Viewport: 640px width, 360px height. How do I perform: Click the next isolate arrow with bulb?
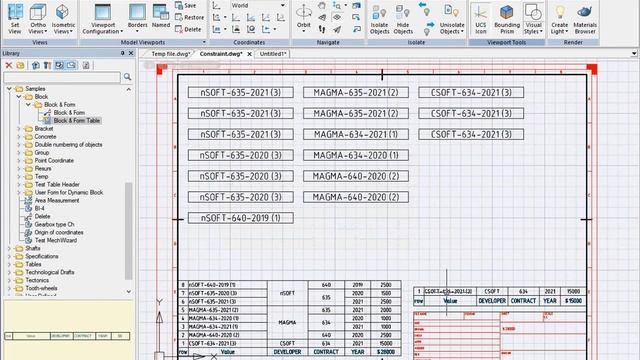tap(428, 28)
